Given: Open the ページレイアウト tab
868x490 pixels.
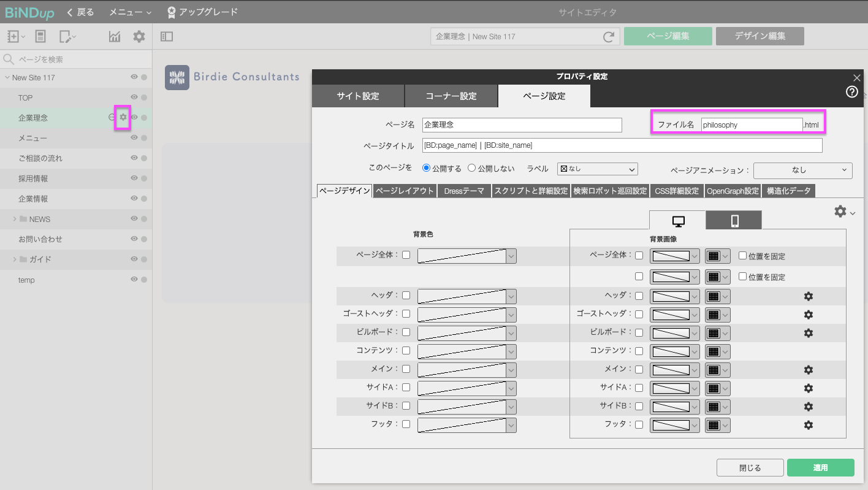Looking at the screenshot, I should coord(405,191).
